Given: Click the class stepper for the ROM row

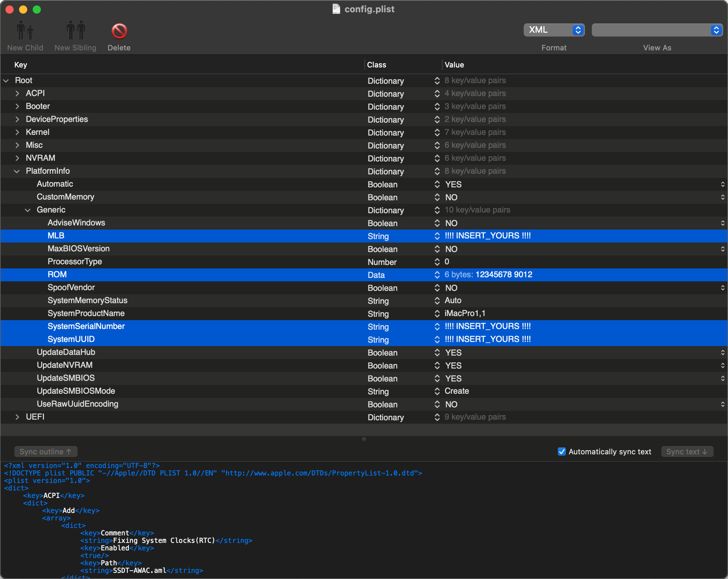Looking at the screenshot, I should [x=437, y=275].
